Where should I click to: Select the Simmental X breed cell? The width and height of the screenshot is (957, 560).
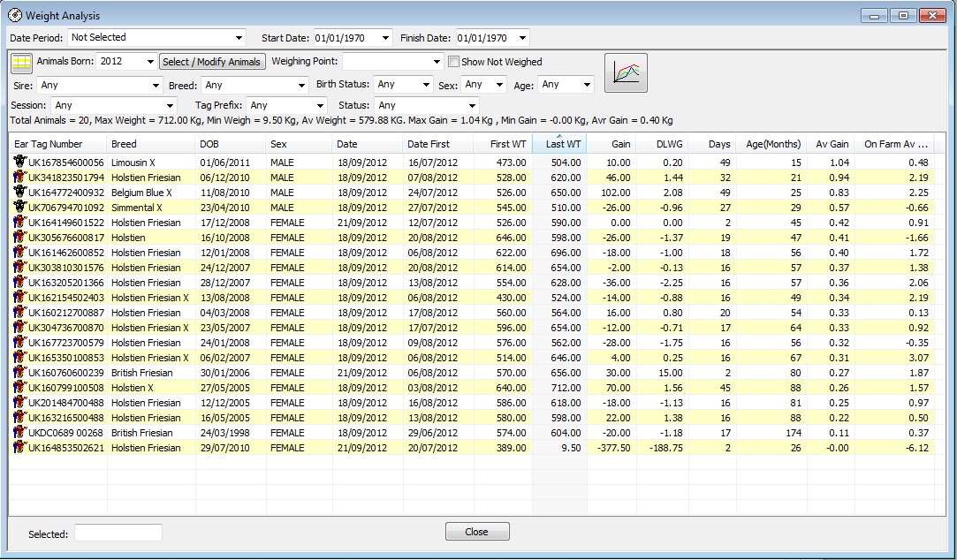[x=137, y=208]
